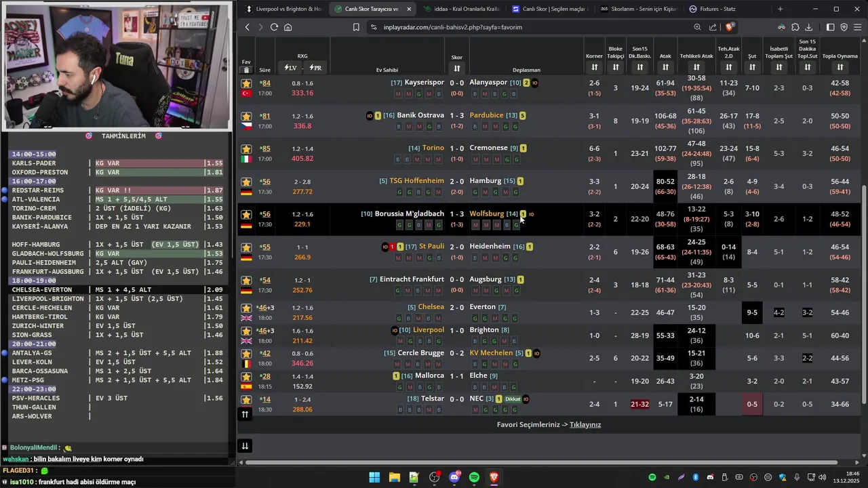The height and width of the screenshot is (488, 868).
Task: Open Discord from the taskbar
Action: [454, 477]
